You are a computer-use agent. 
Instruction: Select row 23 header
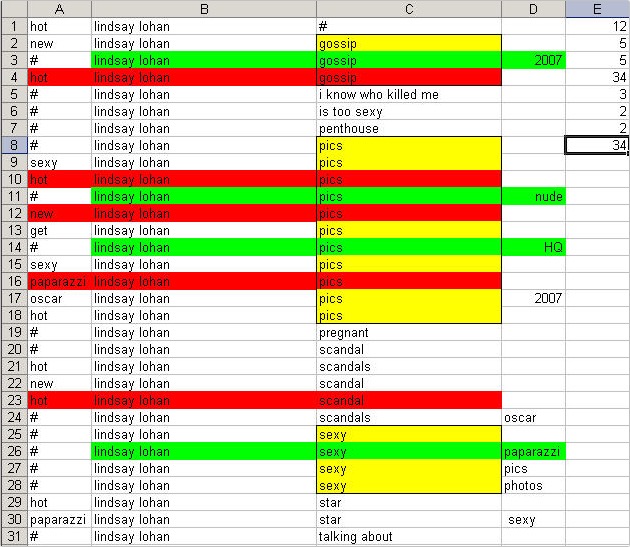pos(14,400)
